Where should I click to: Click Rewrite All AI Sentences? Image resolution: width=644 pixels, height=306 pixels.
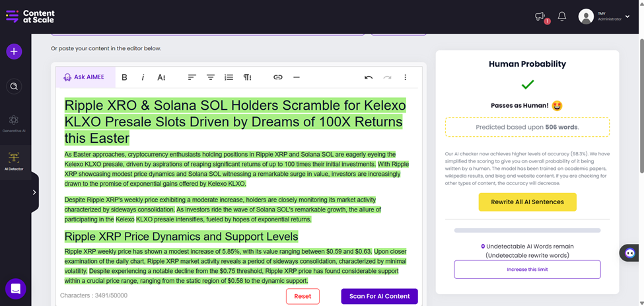(x=527, y=202)
